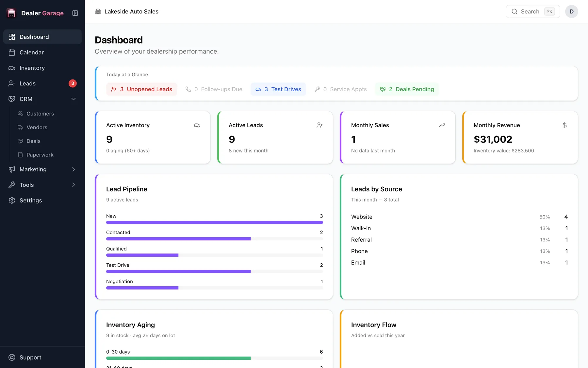Screen dimensions: 588x368
Task: Click the Dealer Garage logo icon
Action: (11, 13)
